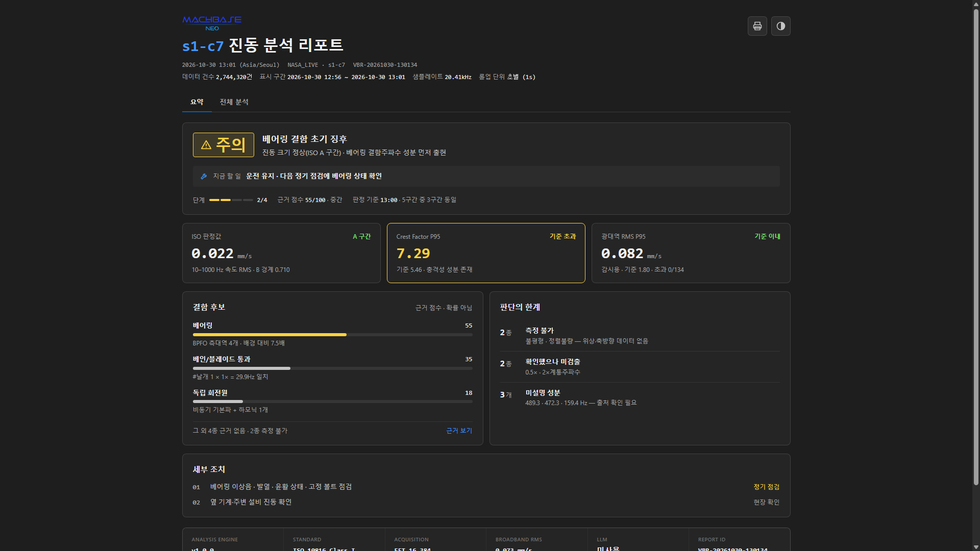Click the A 구간 status label
The width and height of the screenshot is (980, 551).
pos(361,236)
